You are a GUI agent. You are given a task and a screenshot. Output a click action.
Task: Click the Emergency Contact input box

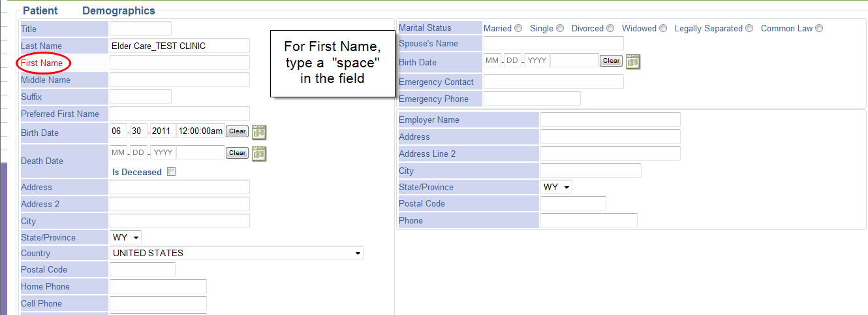(553, 82)
